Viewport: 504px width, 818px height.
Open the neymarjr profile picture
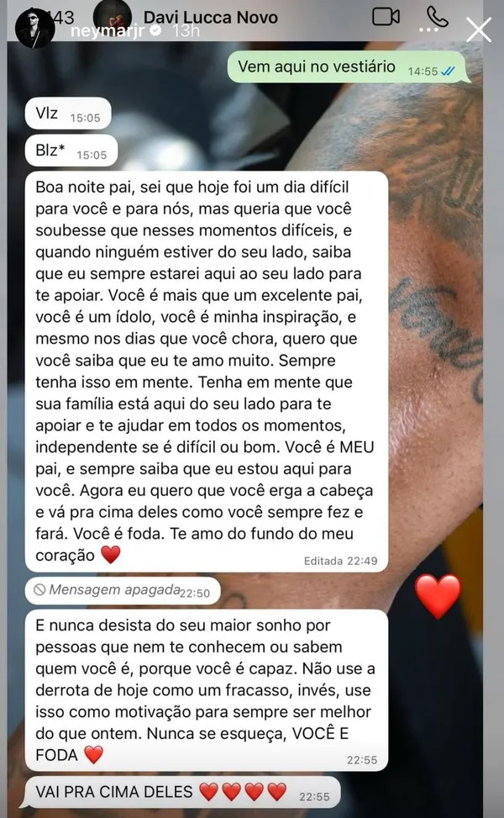[x=35, y=29]
